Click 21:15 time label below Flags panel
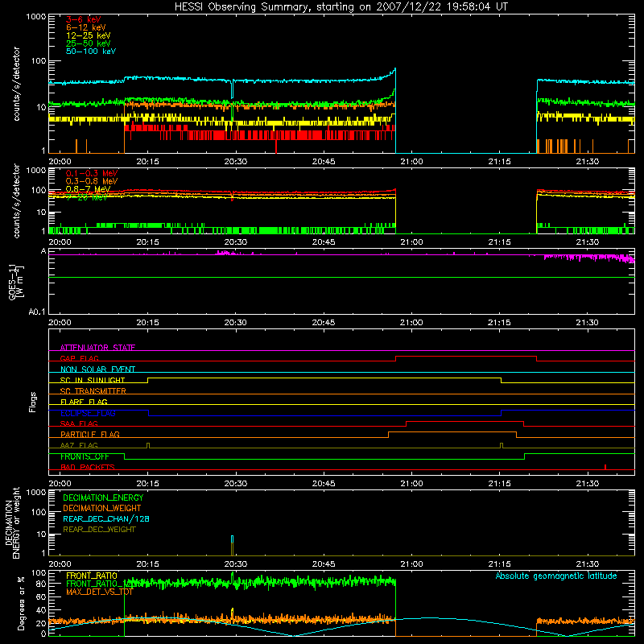The height and width of the screenshot is (644, 644). point(499,484)
